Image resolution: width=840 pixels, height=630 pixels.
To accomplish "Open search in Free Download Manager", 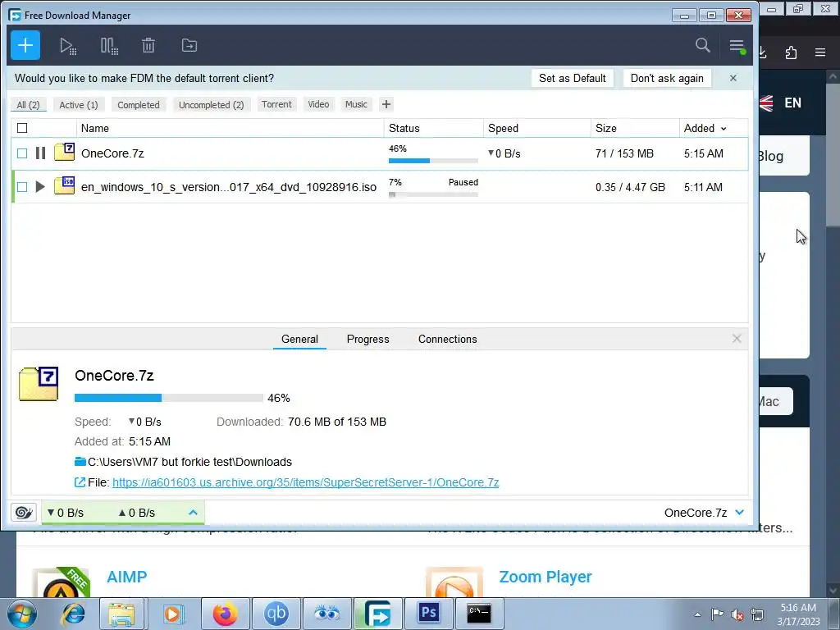I will point(703,46).
